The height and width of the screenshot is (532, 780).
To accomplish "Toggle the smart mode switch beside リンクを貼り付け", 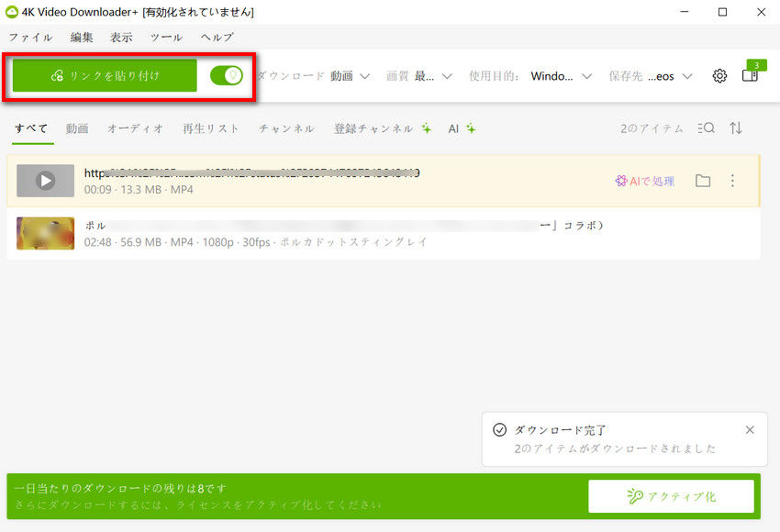I will 227,75.
